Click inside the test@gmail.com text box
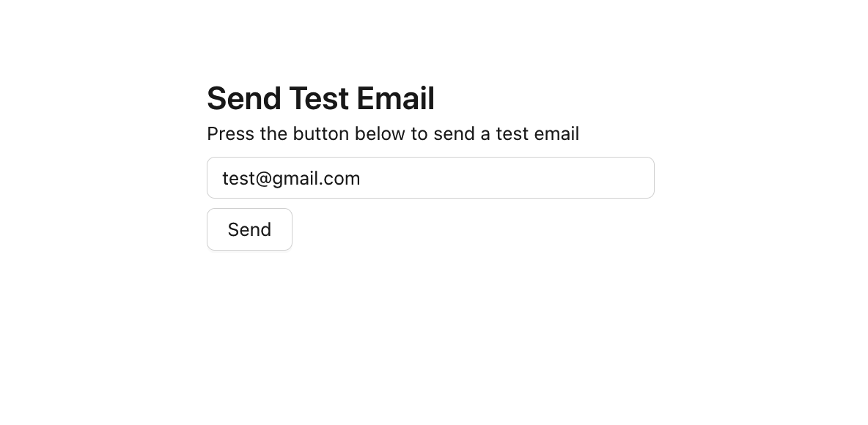This screenshot has height=425, width=868. [430, 178]
